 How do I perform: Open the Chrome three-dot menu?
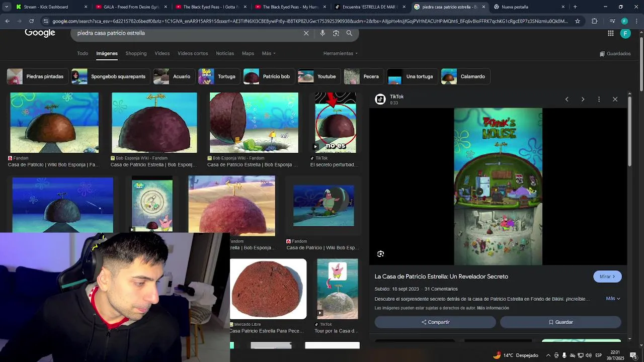click(637, 21)
